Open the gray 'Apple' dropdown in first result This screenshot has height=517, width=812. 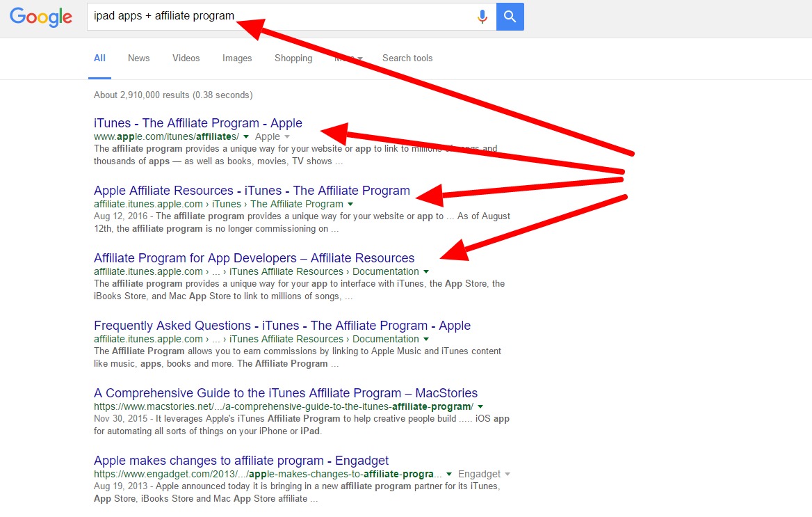click(272, 136)
